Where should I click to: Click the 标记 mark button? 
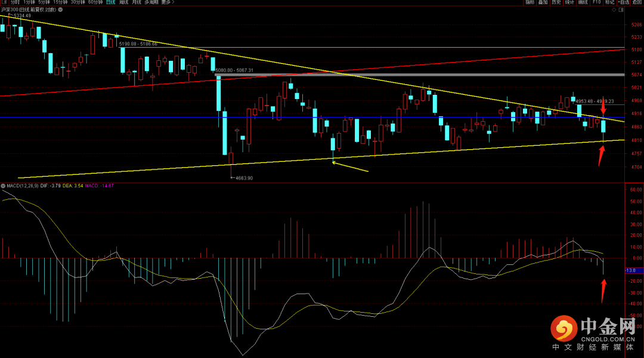click(x=609, y=2)
